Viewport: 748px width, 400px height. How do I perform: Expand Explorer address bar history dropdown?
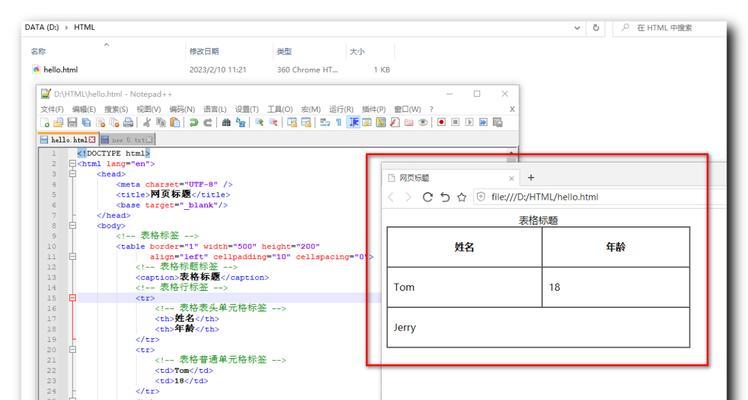tap(577, 28)
